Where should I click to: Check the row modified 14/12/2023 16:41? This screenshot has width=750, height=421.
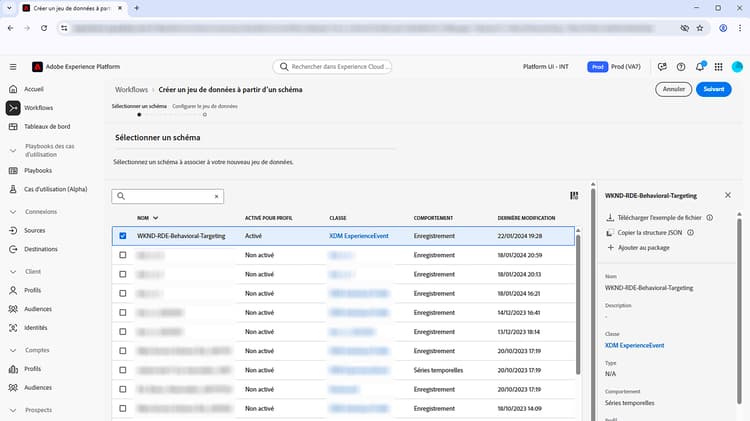tap(123, 312)
